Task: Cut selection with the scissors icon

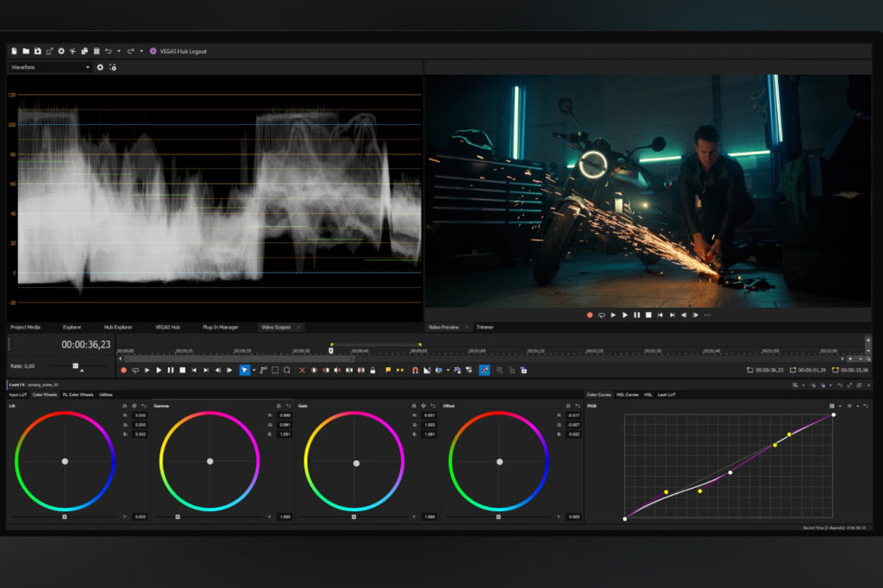Action: tap(73, 51)
